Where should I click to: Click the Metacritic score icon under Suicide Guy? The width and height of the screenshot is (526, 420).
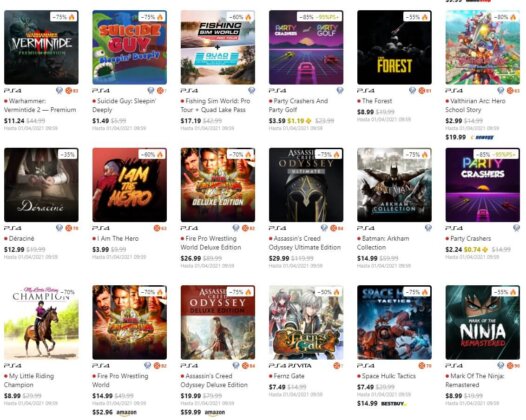tap(160, 91)
